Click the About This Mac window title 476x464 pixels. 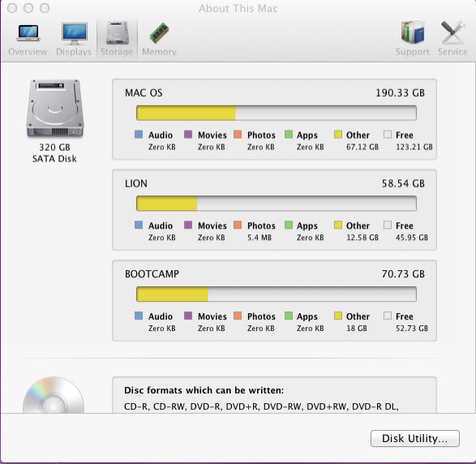click(238, 8)
